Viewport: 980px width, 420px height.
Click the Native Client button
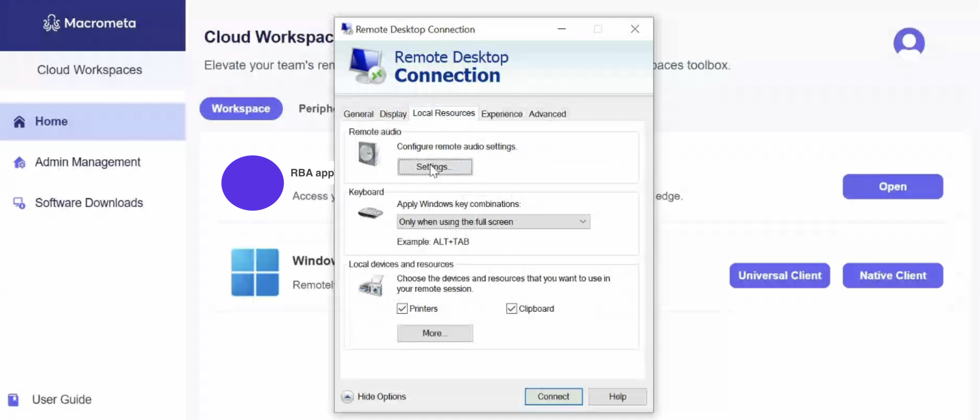click(892, 275)
